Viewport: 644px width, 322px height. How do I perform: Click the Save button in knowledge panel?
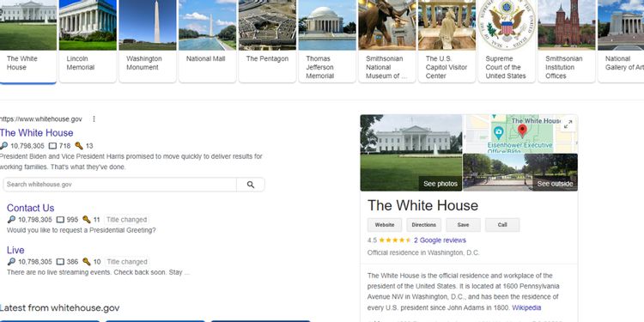(x=464, y=225)
